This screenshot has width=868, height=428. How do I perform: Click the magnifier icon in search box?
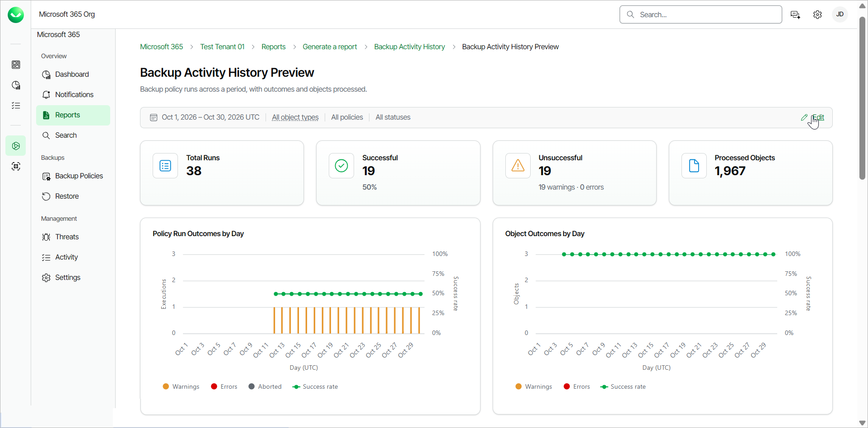pos(630,14)
